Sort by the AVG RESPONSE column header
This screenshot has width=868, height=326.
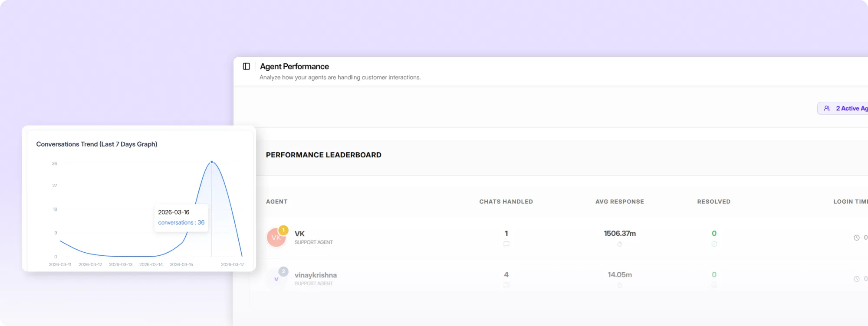pyautogui.click(x=619, y=202)
